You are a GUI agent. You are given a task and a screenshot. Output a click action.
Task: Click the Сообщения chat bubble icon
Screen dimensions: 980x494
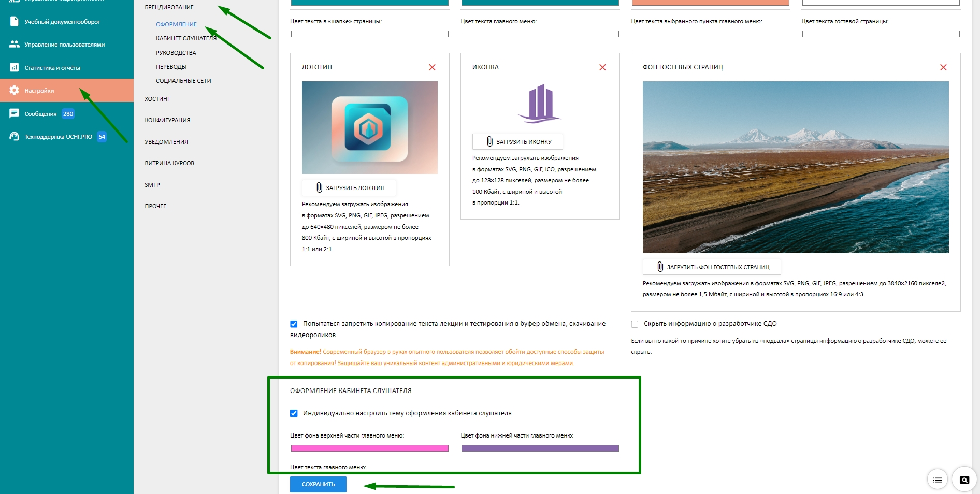[x=15, y=113]
